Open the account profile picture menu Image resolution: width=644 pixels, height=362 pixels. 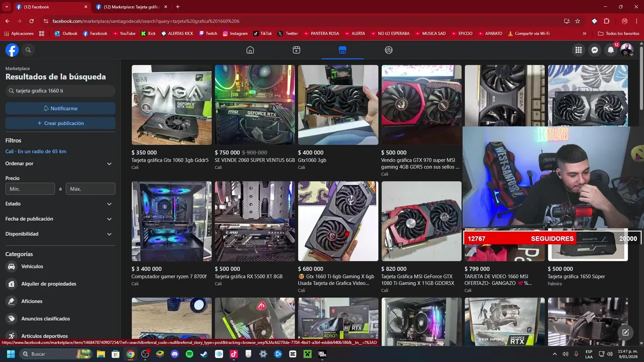coord(626,50)
